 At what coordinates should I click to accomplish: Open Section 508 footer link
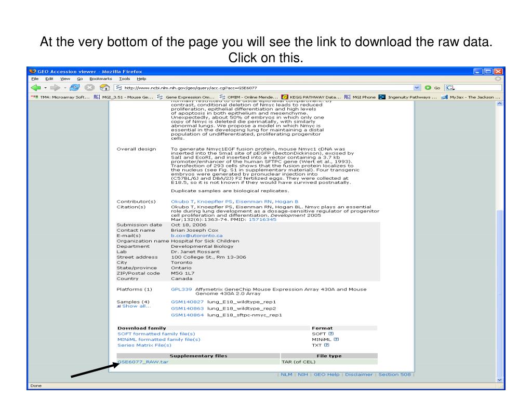tap(395, 375)
